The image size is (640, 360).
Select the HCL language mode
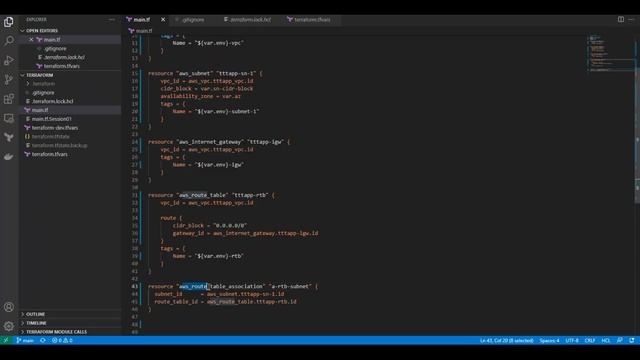pos(606,340)
